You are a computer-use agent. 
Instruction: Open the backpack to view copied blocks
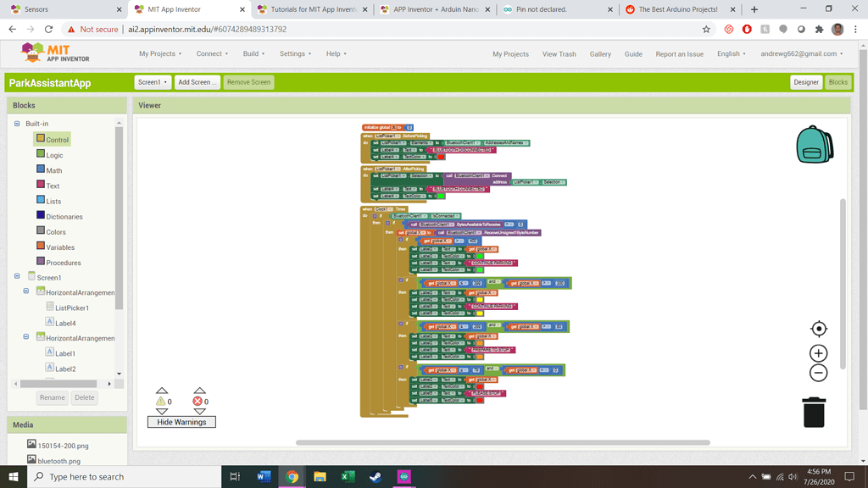(815, 144)
